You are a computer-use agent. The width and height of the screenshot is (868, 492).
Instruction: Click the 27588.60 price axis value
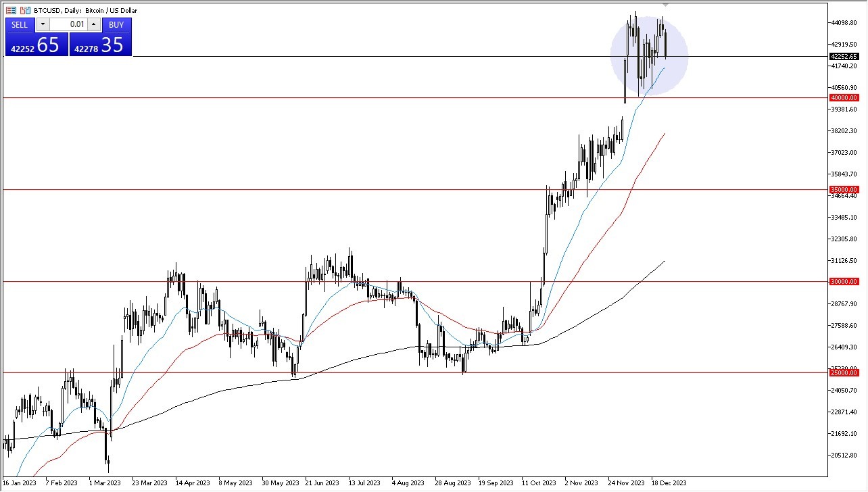point(844,326)
